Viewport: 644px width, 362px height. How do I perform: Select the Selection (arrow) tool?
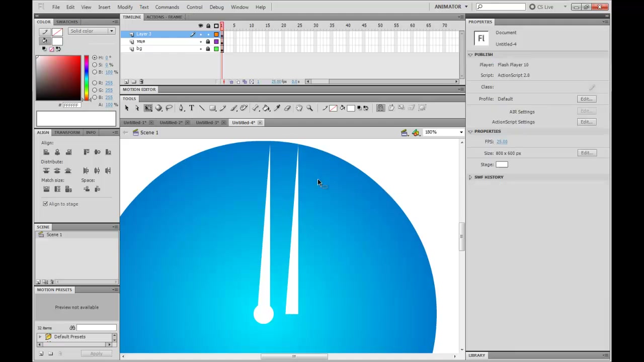pyautogui.click(x=127, y=108)
